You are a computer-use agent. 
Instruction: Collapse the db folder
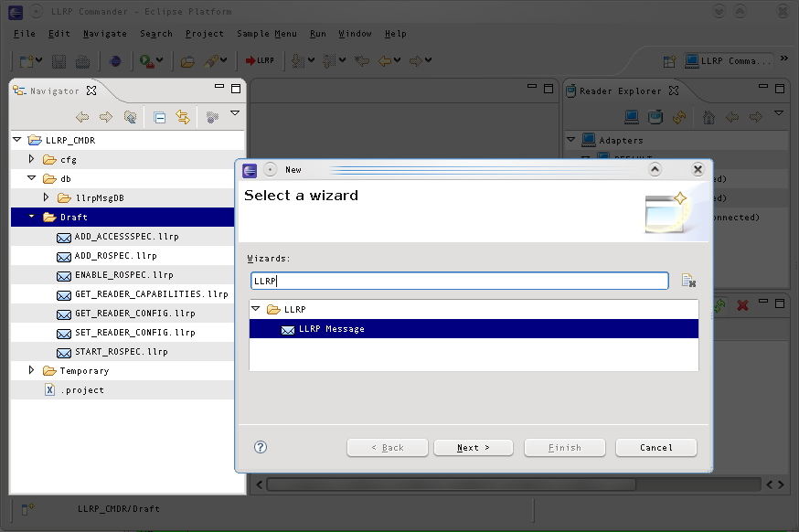point(32,178)
